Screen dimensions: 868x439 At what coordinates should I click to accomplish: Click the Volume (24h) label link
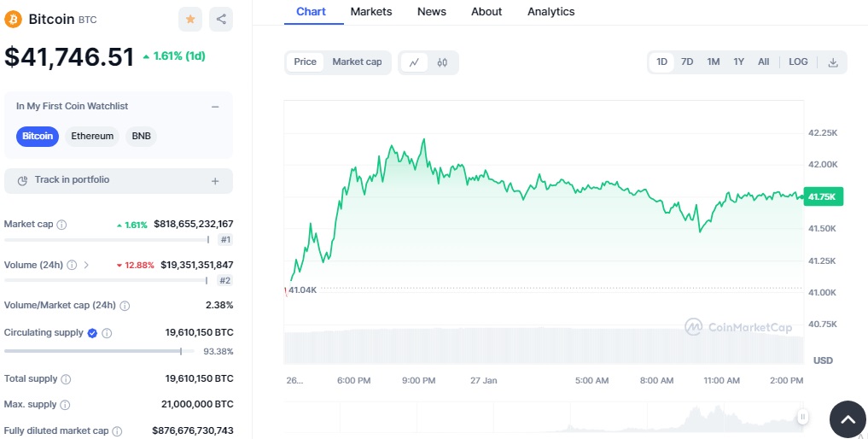coord(33,265)
